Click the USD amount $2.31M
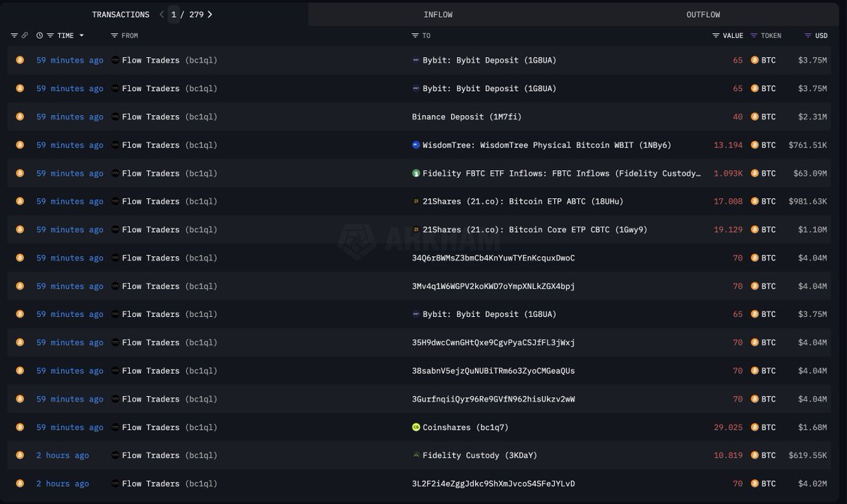Screen dimensions: 847x504 [x=813, y=116]
